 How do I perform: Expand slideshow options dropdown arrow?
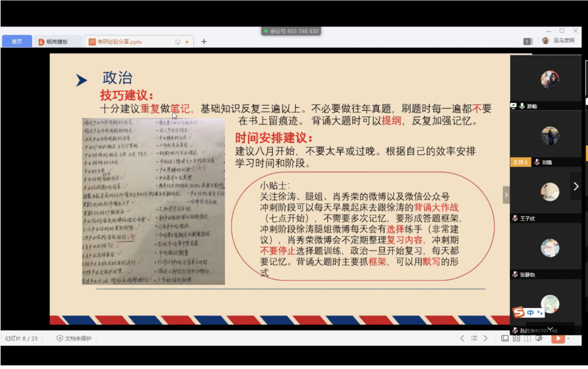[568, 339]
